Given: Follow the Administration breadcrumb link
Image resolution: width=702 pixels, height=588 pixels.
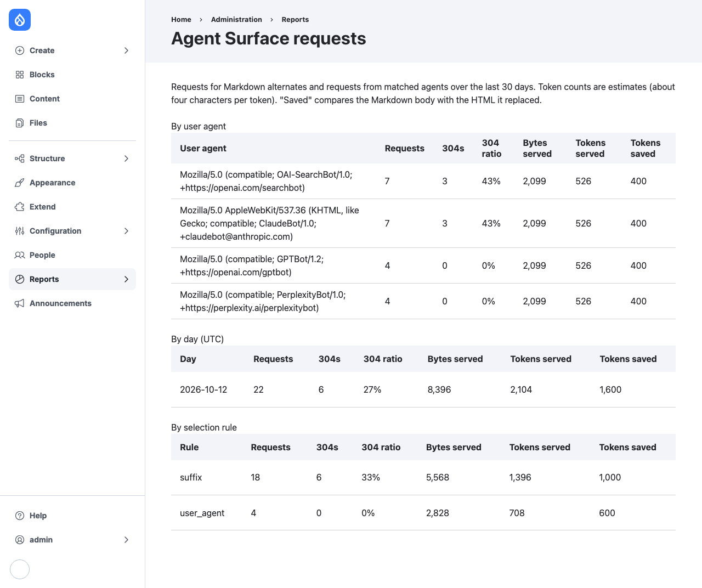Looking at the screenshot, I should 236,19.
